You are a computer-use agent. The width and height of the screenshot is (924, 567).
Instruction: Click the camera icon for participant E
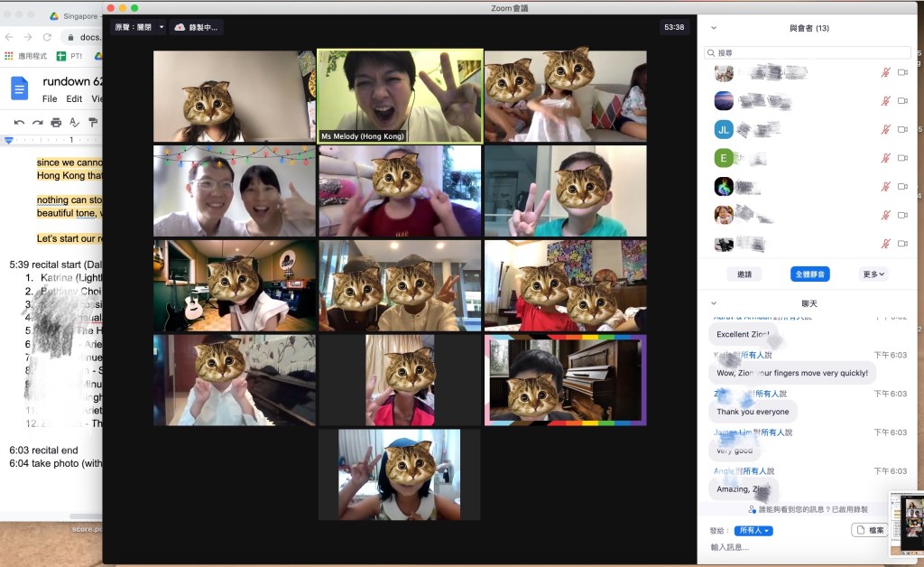tap(901, 158)
